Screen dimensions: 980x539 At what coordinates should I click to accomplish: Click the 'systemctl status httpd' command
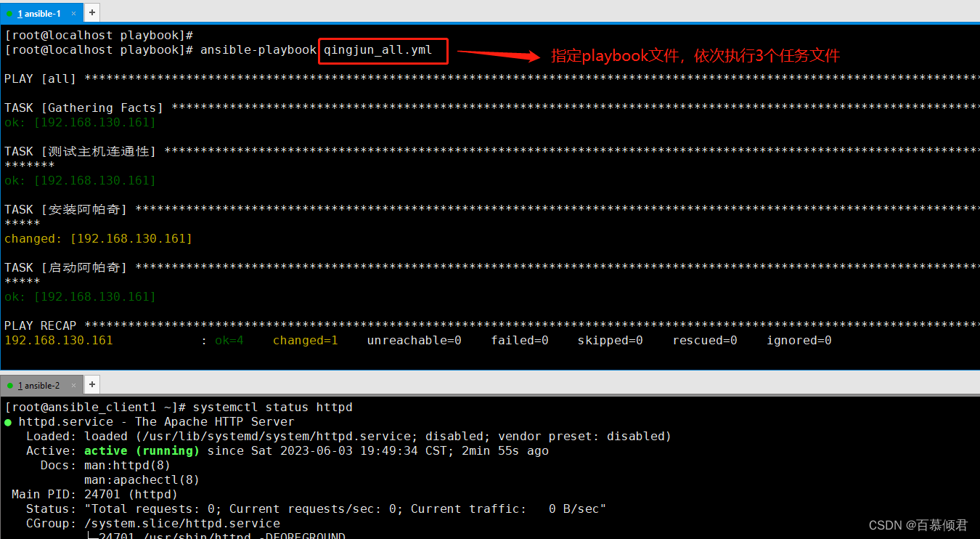point(273,407)
